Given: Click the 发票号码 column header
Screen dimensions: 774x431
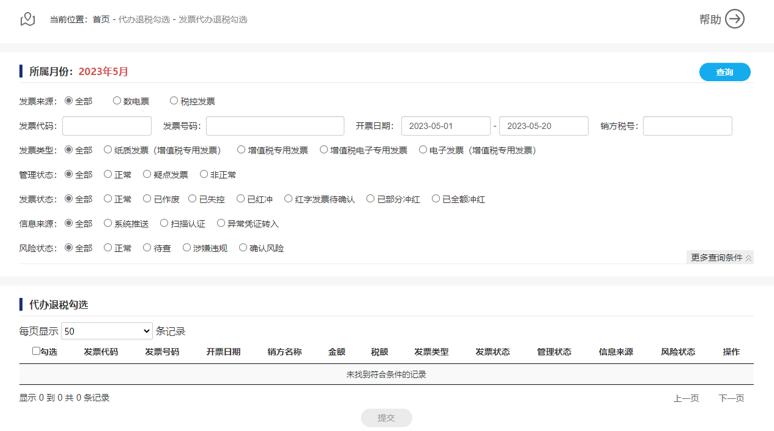Looking at the screenshot, I should 162,352.
